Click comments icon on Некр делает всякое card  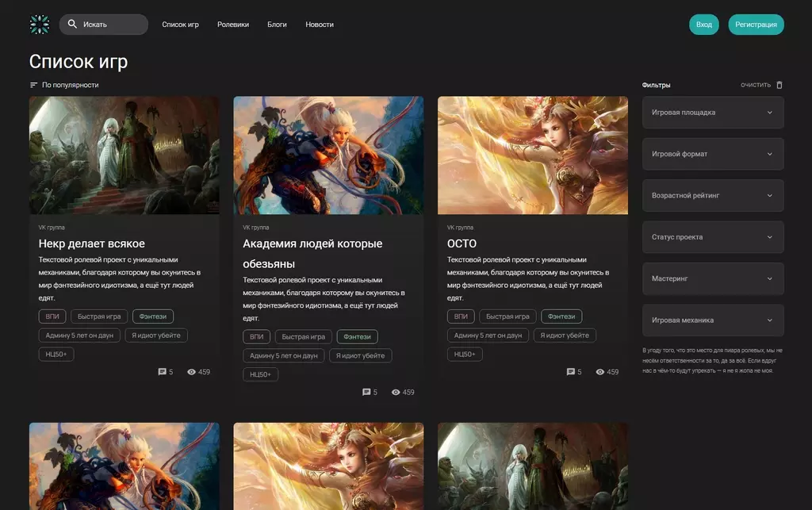click(x=162, y=372)
